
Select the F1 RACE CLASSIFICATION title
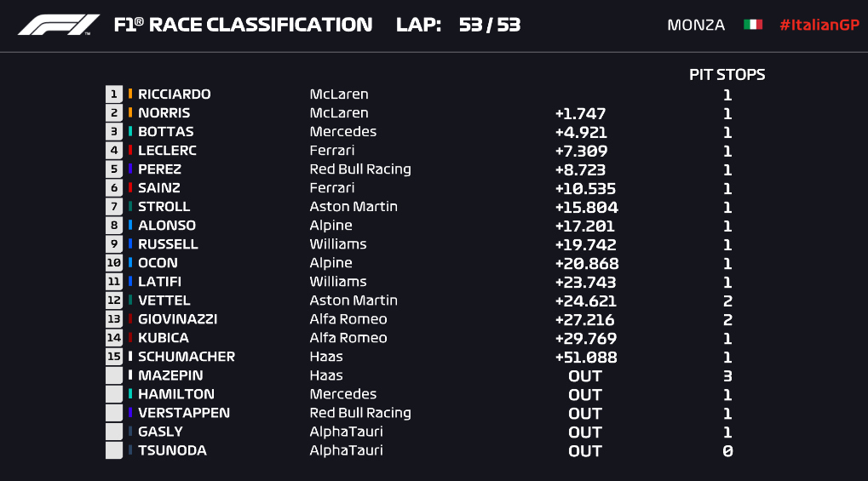point(243,25)
